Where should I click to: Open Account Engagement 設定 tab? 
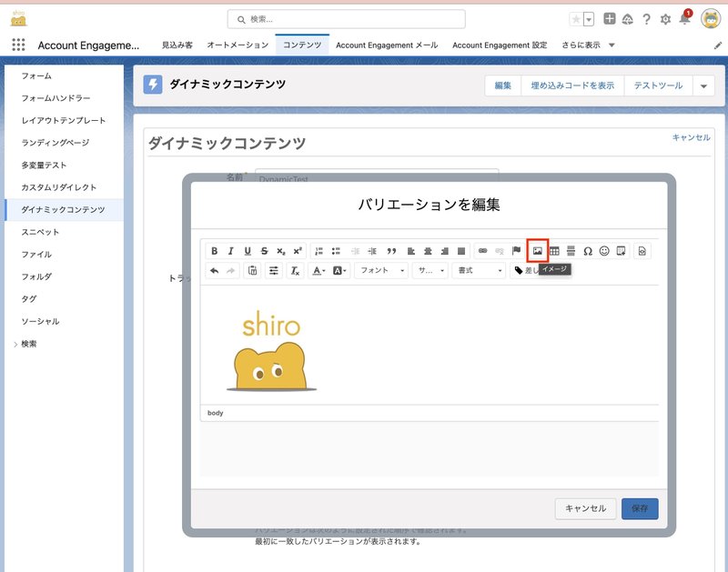pyautogui.click(x=500, y=45)
